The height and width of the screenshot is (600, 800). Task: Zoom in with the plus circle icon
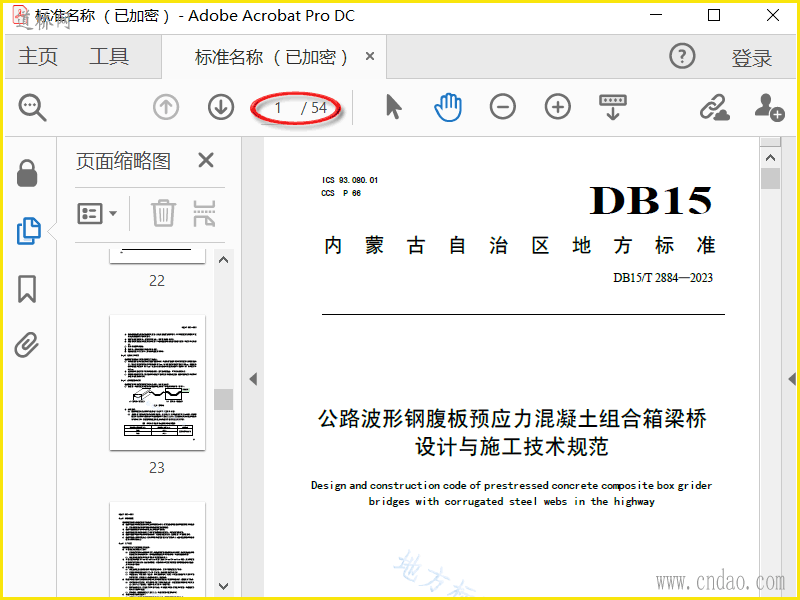pos(558,107)
